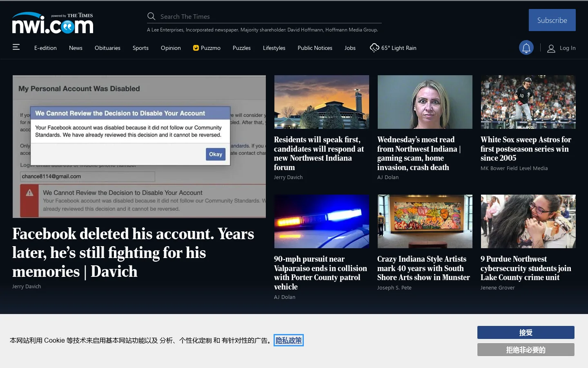The height and width of the screenshot is (368, 588).
Task: Open colorful art mural thumbnail
Action: click(425, 221)
